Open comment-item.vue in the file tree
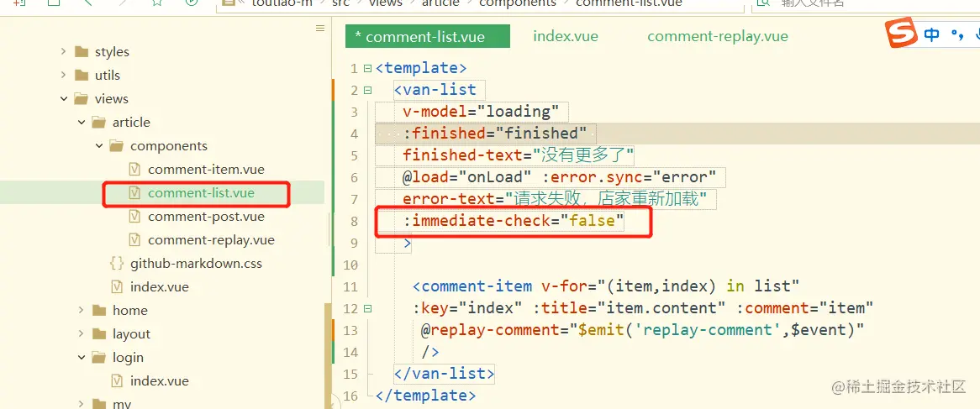Screen dimensions: 980x409 [206, 169]
